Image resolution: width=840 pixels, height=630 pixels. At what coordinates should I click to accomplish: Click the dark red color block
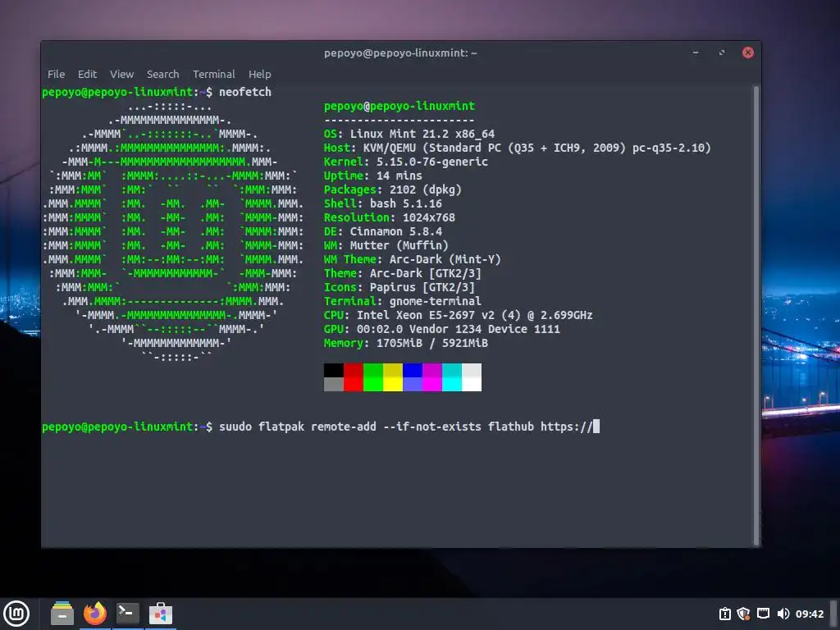click(x=353, y=370)
